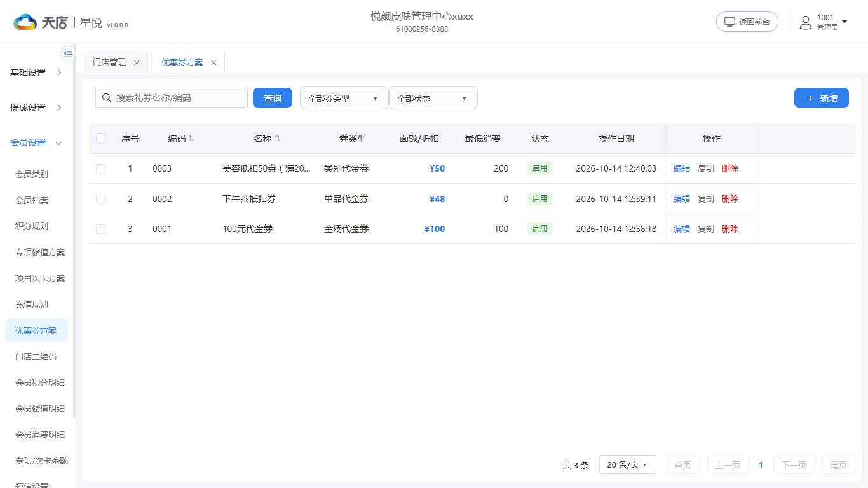Copy the 100元代金券 coupon row
This screenshot has height=488, width=868.
[706, 229]
